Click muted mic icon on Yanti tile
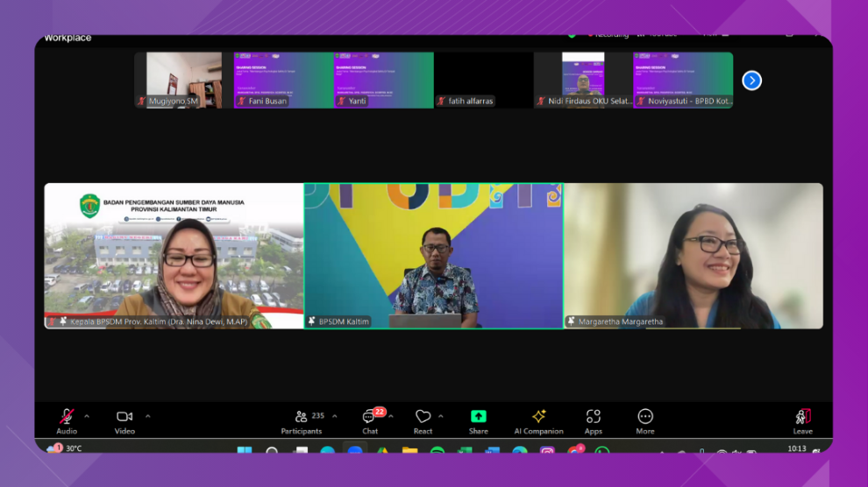The image size is (868, 487). pos(341,101)
